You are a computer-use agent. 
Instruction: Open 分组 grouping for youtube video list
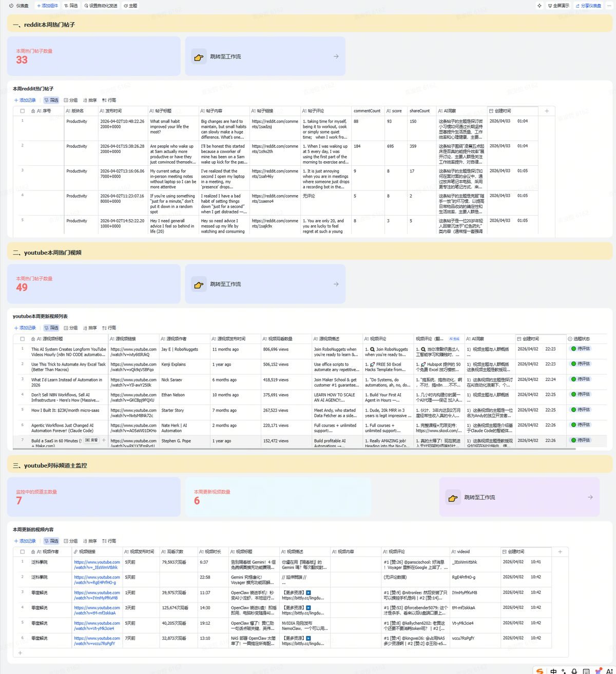pos(71,328)
